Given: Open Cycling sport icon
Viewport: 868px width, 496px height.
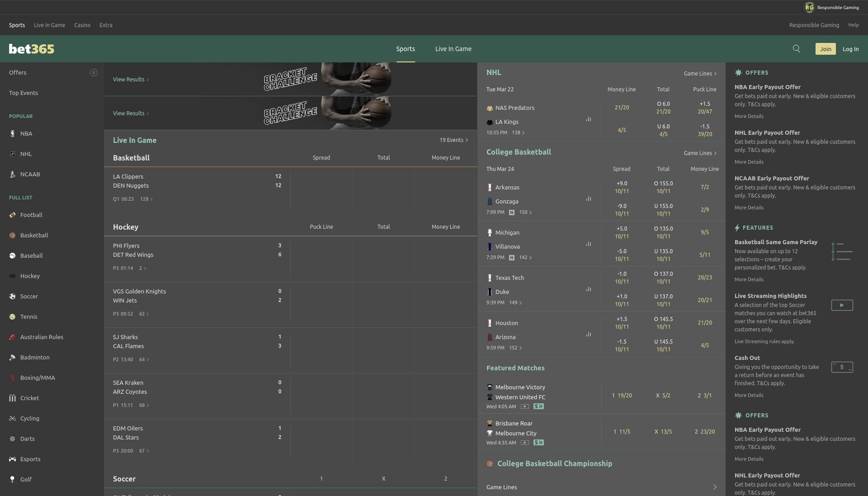Looking at the screenshot, I should (x=13, y=418).
